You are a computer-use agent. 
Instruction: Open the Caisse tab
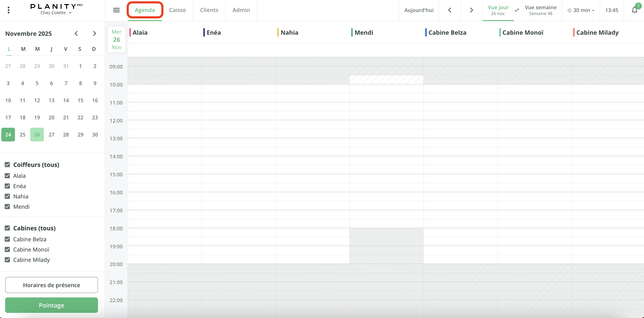177,10
